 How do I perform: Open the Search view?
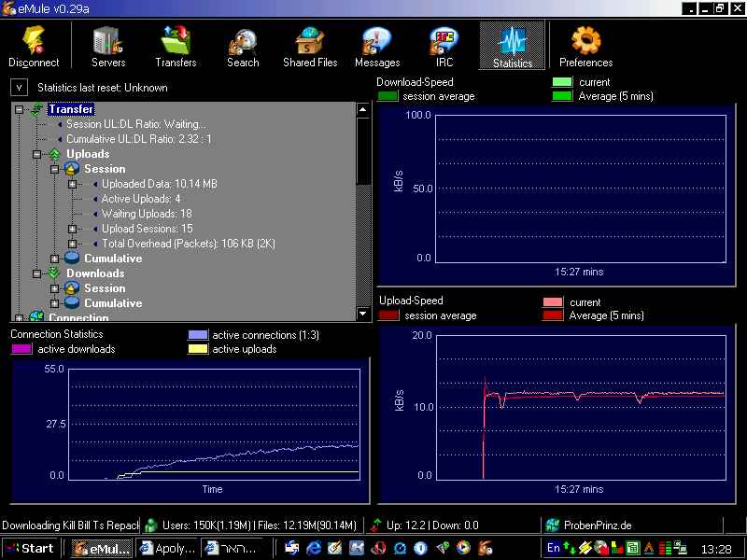[x=243, y=47]
